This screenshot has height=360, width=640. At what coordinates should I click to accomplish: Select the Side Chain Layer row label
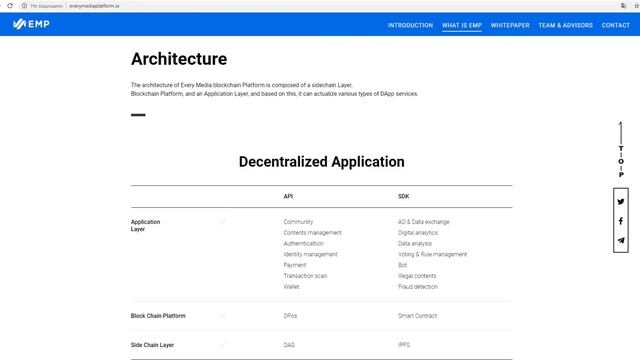pyautogui.click(x=152, y=345)
